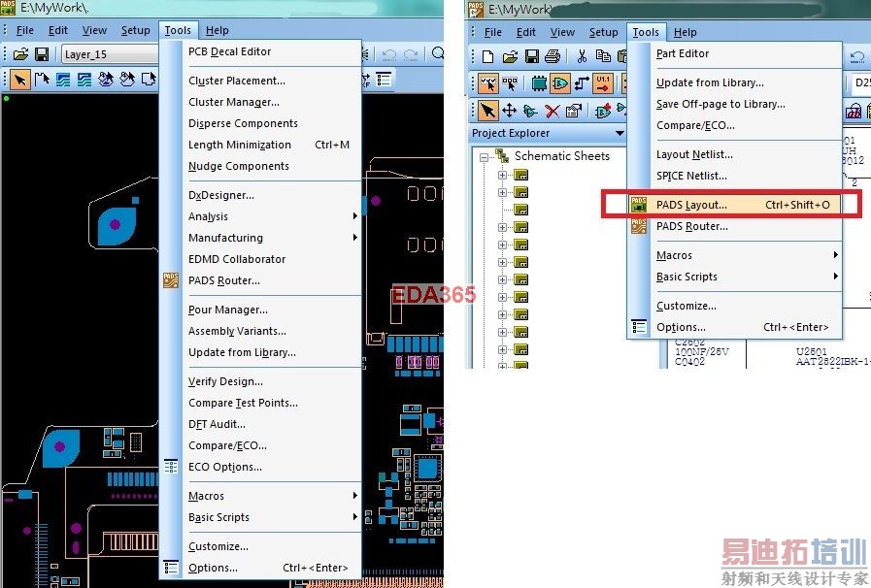Open File menu in PCB layout window
871x588 pixels.
25,30
